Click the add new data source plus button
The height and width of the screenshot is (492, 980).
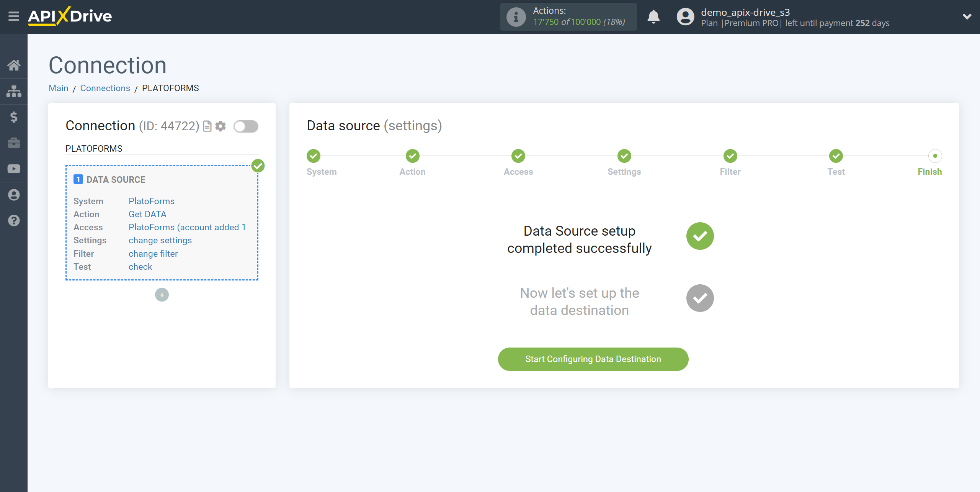162,294
